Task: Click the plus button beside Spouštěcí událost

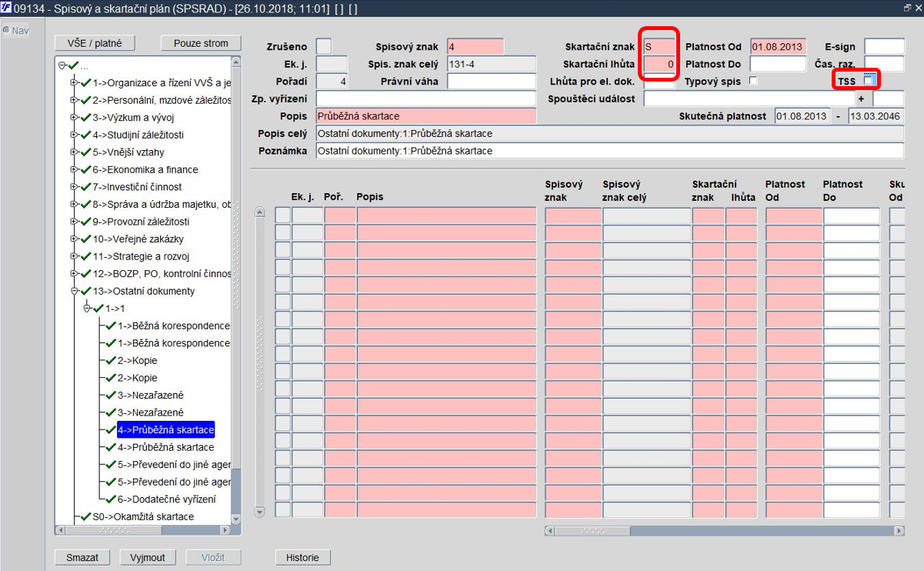Action: [x=861, y=99]
